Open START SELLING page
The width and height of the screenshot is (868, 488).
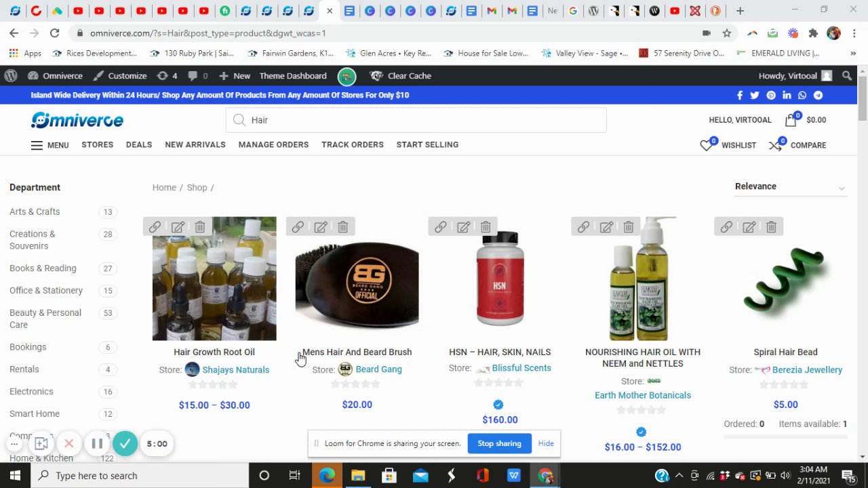(x=427, y=144)
